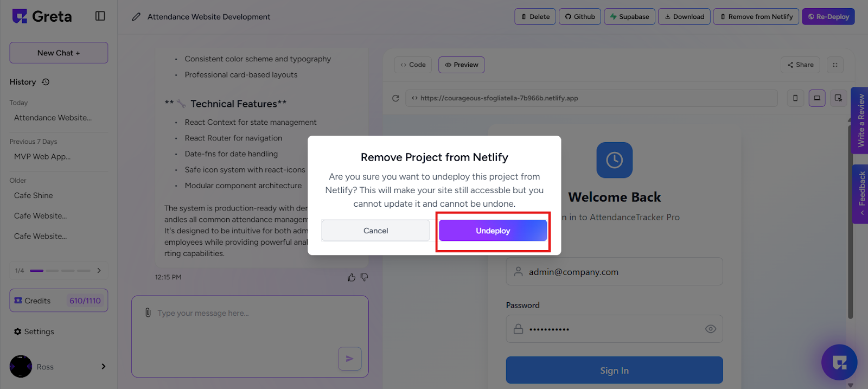This screenshot has height=389, width=868.
Task: Advance the 1/4 pager chevron
Action: (x=99, y=270)
